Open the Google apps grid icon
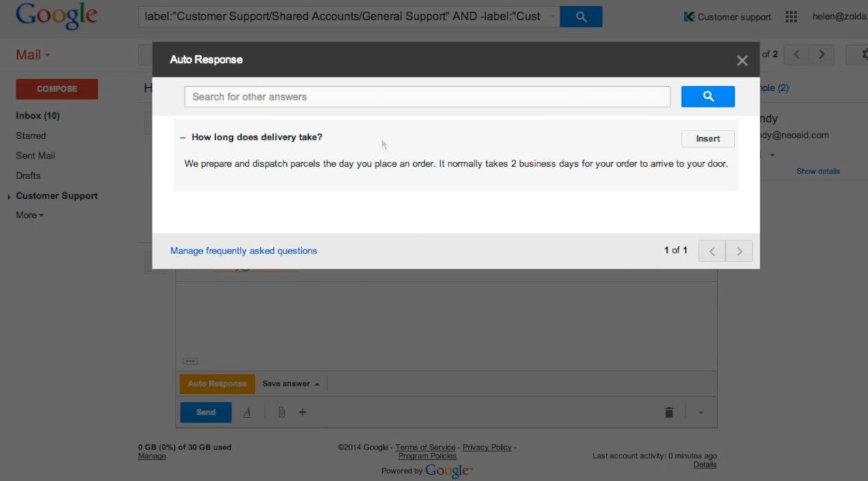The width and height of the screenshot is (868, 481). tap(791, 16)
